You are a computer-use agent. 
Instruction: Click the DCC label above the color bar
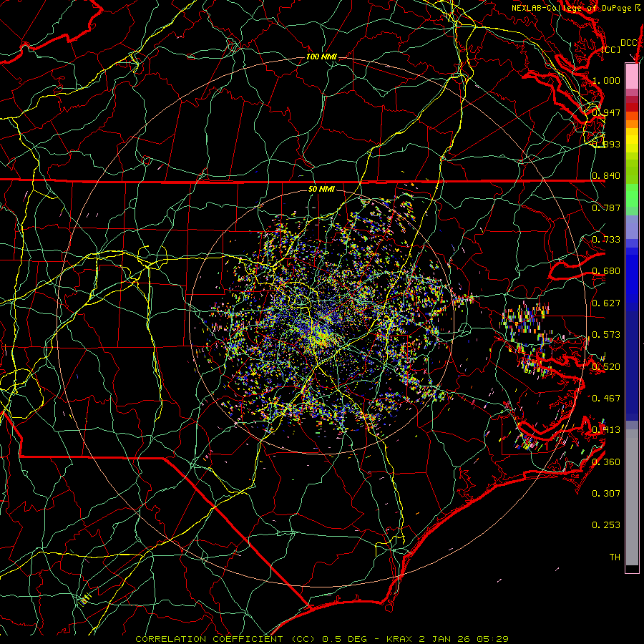(x=629, y=43)
